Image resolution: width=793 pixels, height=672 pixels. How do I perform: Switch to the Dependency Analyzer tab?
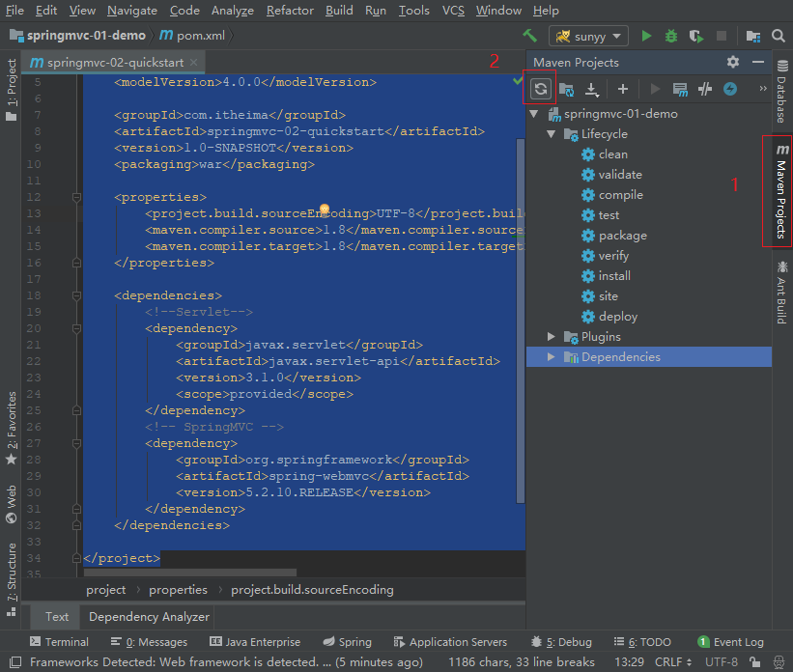coord(149,617)
